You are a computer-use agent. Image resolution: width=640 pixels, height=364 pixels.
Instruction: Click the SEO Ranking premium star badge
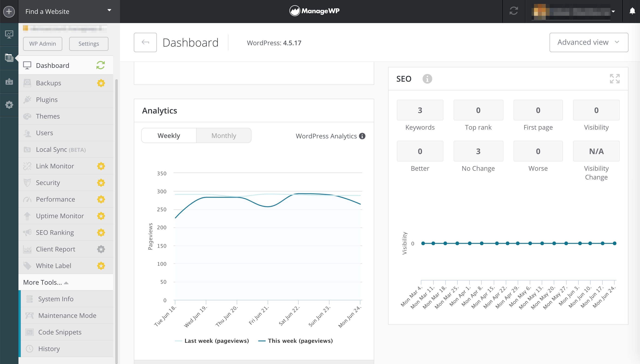tap(101, 233)
